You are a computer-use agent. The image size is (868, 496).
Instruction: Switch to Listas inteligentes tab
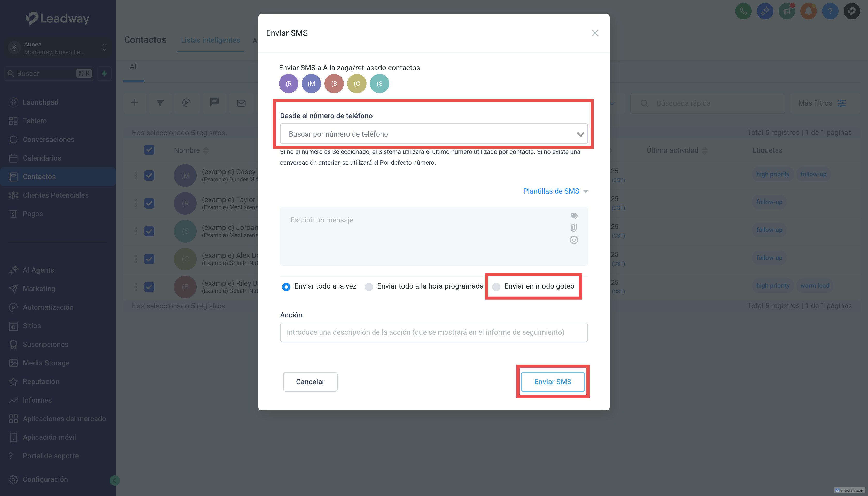(210, 40)
